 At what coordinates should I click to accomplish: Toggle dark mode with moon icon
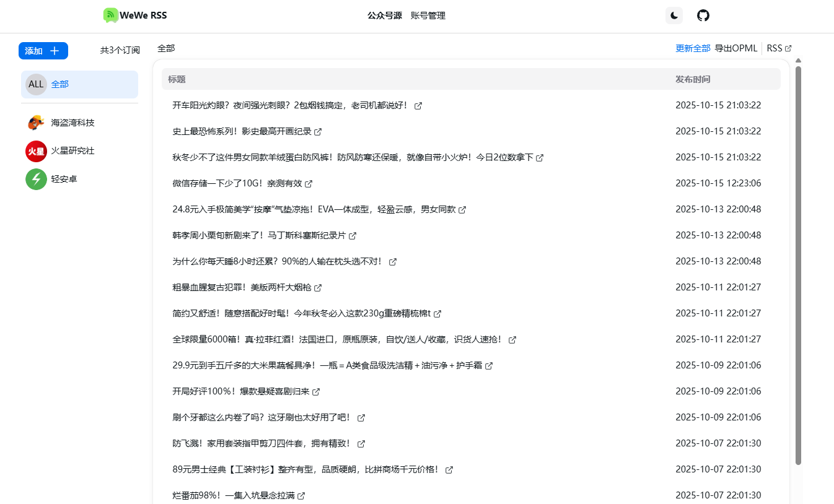674,15
